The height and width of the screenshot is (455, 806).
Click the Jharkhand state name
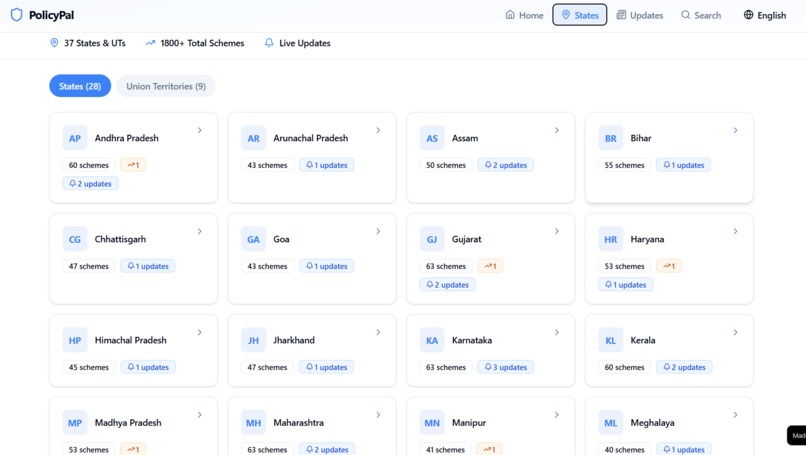[x=294, y=340]
